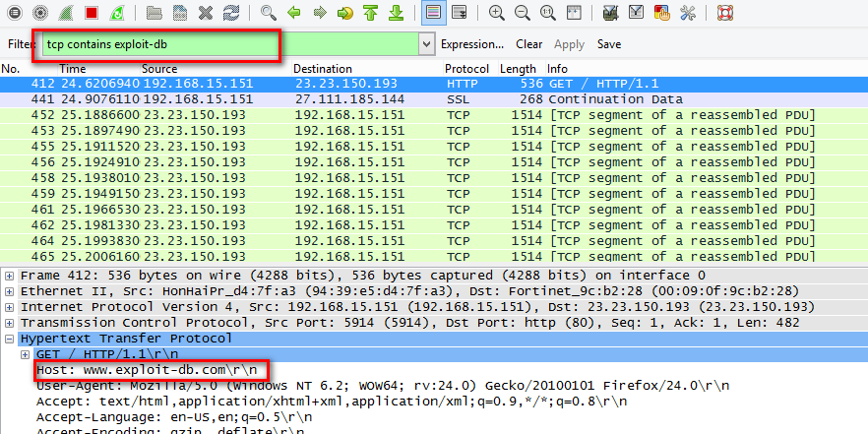Sort by the Time column header
The width and height of the screenshot is (868, 434).
click(99, 69)
